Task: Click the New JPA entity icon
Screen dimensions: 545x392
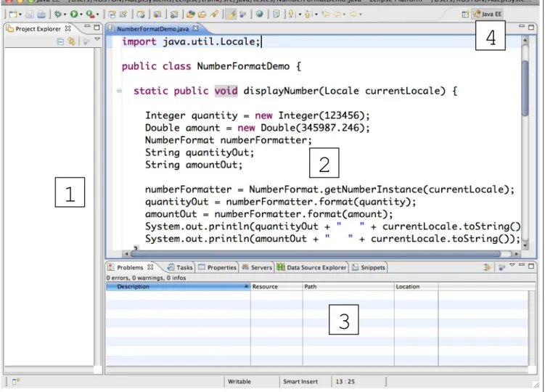Action: coord(174,15)
